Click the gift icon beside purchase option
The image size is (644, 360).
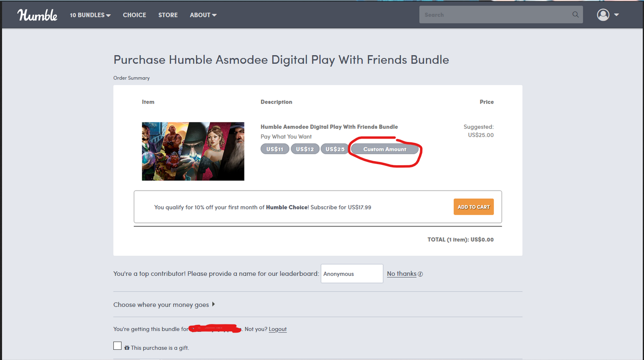click(127, 348)
